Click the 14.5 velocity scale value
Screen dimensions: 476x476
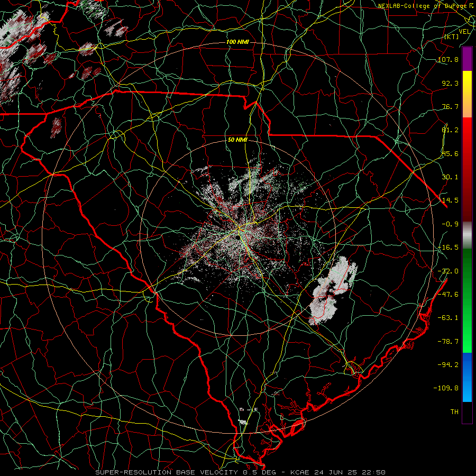coord(450,200)
